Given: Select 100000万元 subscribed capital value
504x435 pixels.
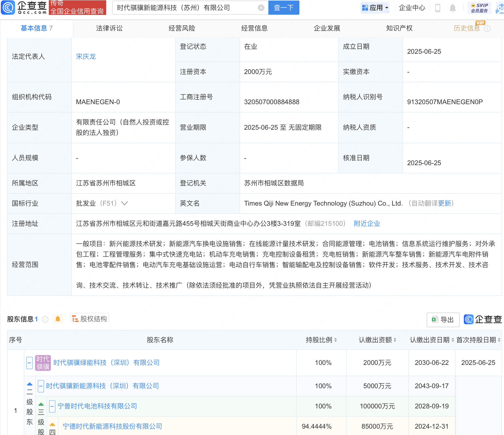Looking at the screenshot, I should pyautogui.click(x=377, y=406).
